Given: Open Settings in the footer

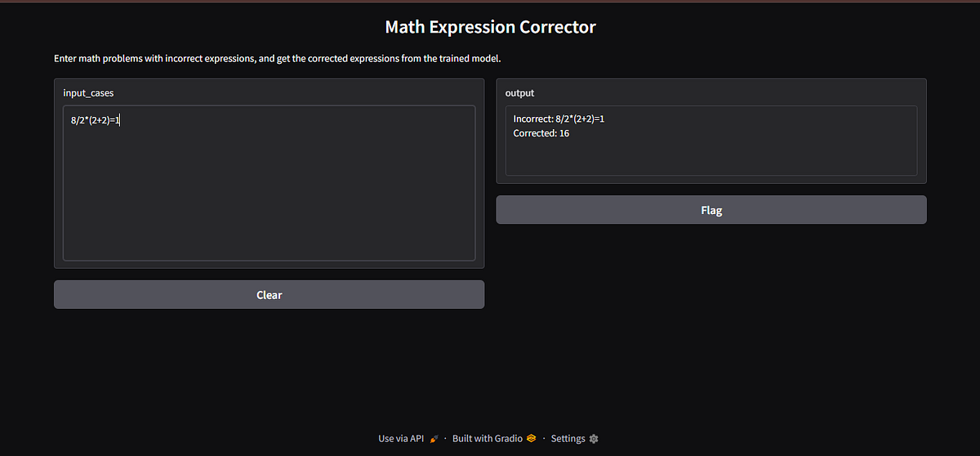Looking at the screenshot, I should [575, 439].
